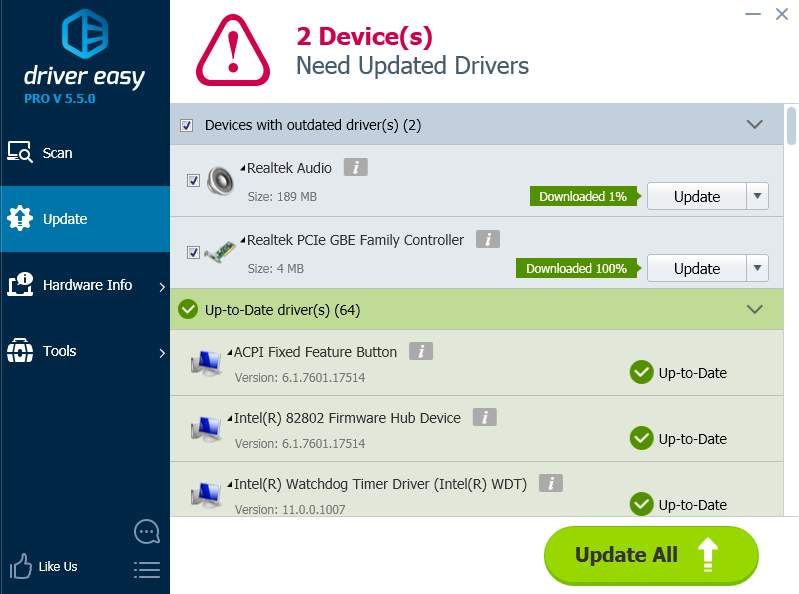This screenshot has width=799, height=594.
Task: Expand the Tools submenu arrow
Action: (x=162, y=353)
